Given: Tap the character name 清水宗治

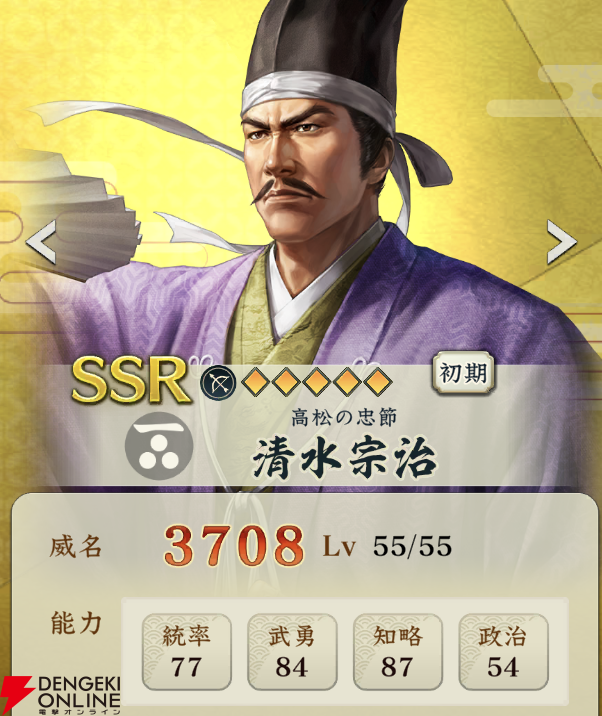Looking at the screenshot, I should coord(345,458).
